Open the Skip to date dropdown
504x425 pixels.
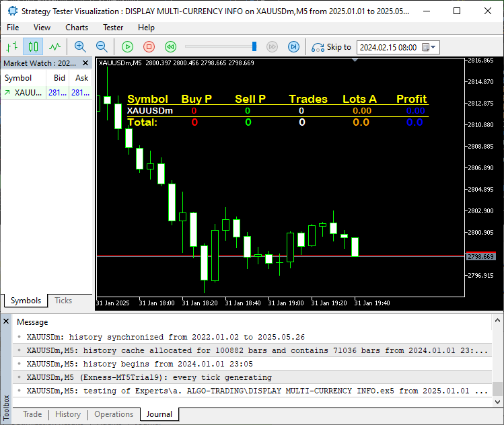[x=433, y=48]
